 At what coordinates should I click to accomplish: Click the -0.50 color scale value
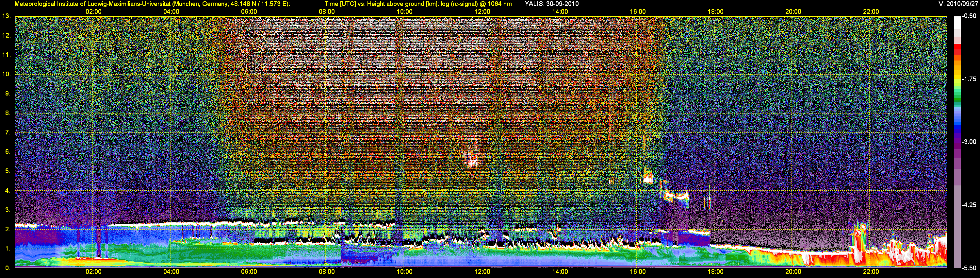click(x=969, y=16)
